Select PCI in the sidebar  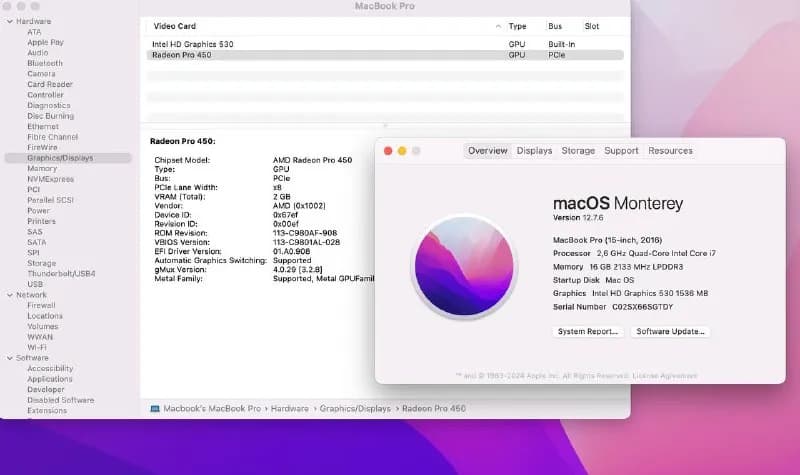[34, 189]
